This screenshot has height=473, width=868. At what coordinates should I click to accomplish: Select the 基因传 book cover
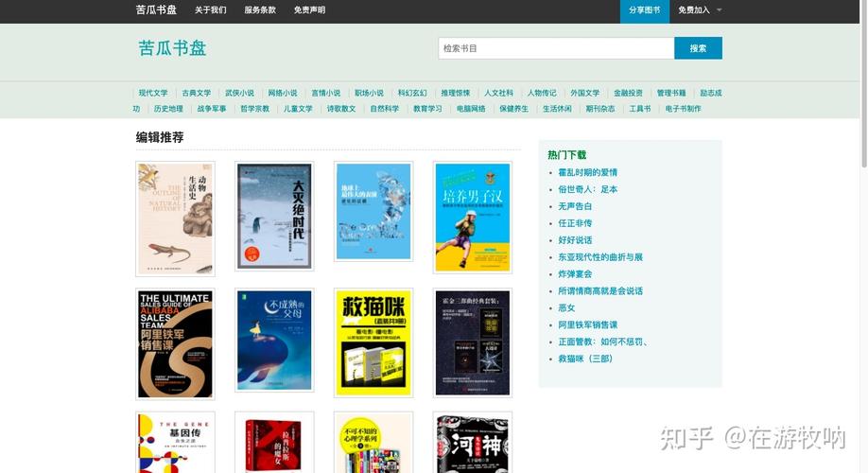175,443
